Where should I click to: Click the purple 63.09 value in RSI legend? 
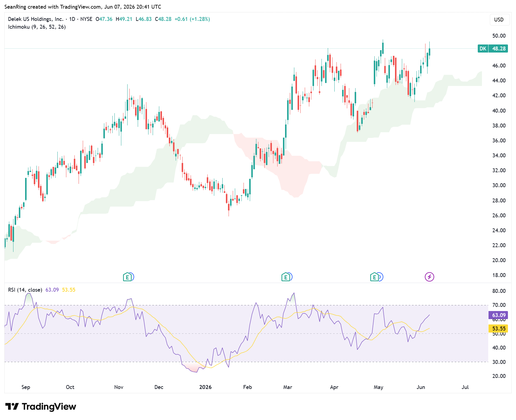[52, 290]
